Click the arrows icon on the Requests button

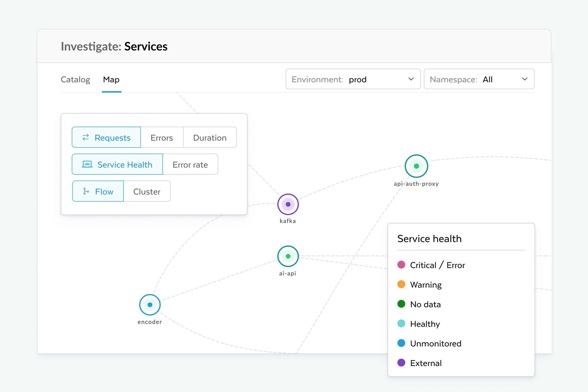[86, 137]
